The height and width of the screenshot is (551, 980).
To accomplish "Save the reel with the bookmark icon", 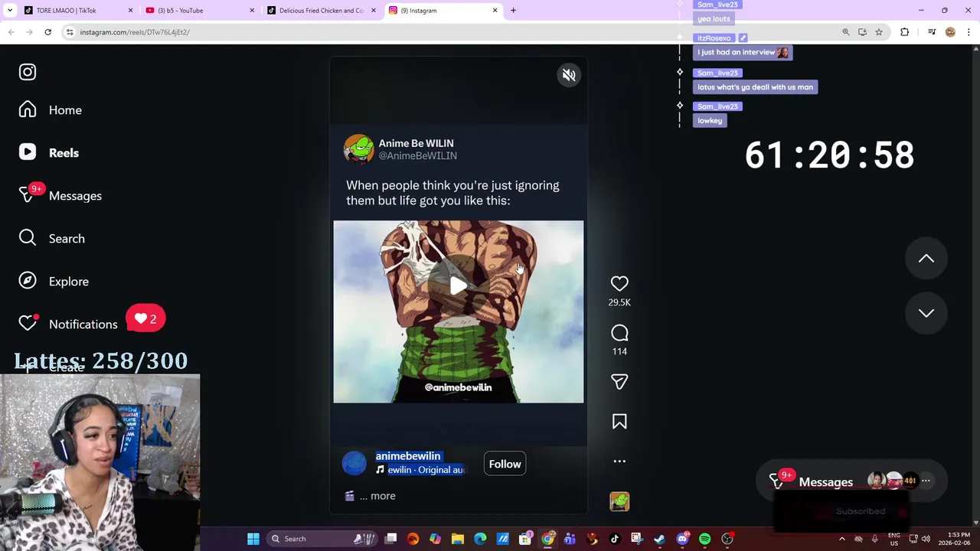I will [x=619, y=422].
